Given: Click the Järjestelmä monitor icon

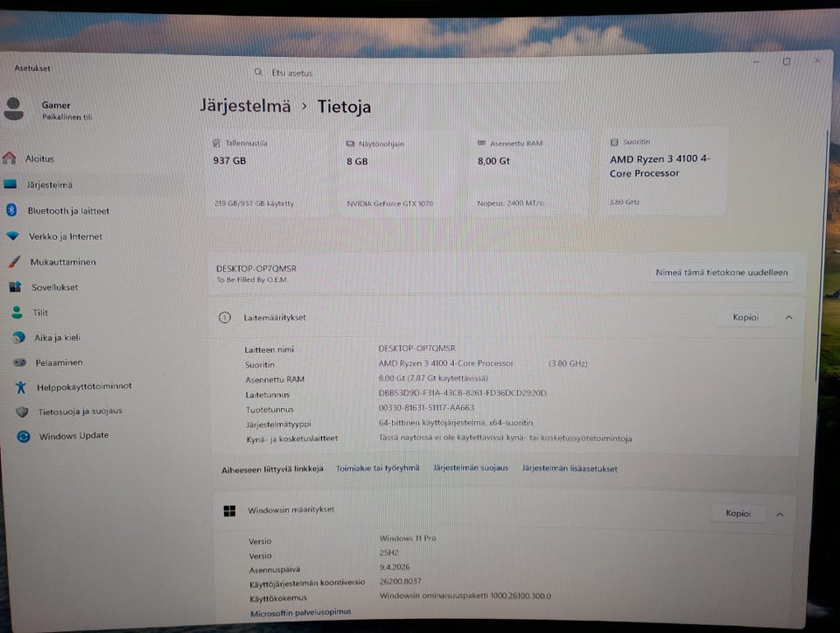Looking at the screenshot, I should pyautogui.click(x=10, y=184).
